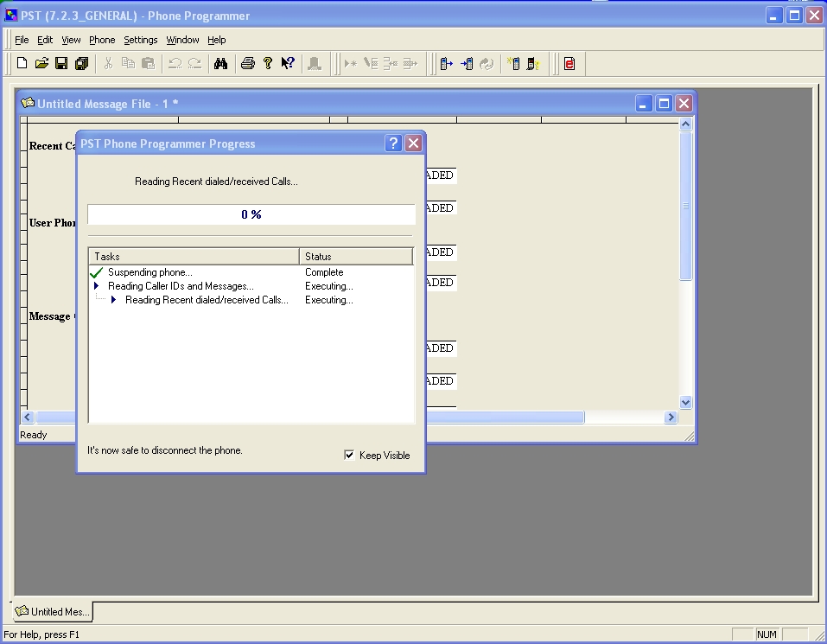Click the PST application title bar icon
The height and width of the screenshot is (644, 827).
coord(10,16)
